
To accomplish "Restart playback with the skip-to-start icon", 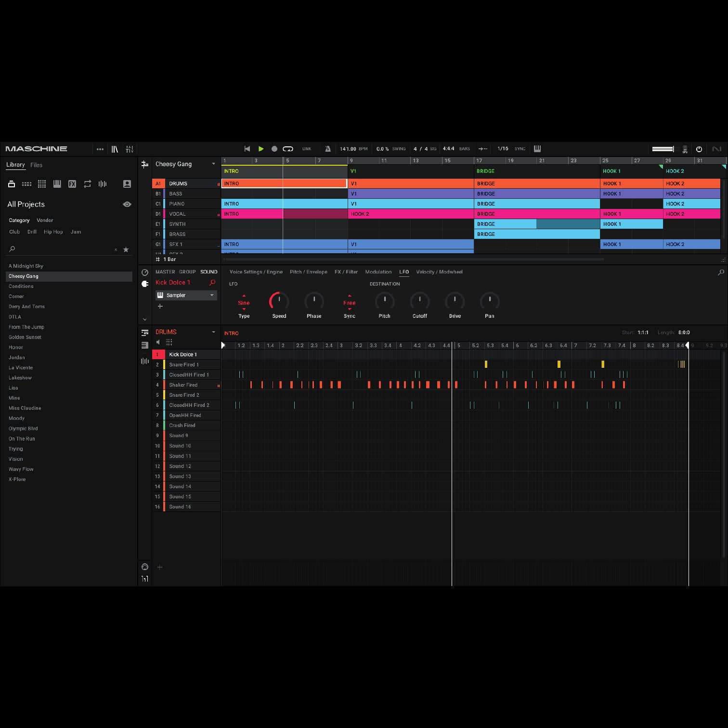I will [x=247, y=149].
